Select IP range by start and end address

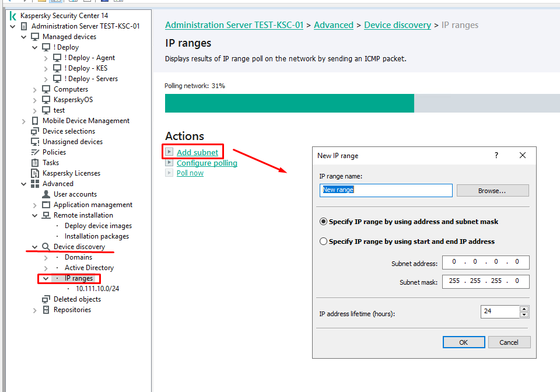[323, 242]
